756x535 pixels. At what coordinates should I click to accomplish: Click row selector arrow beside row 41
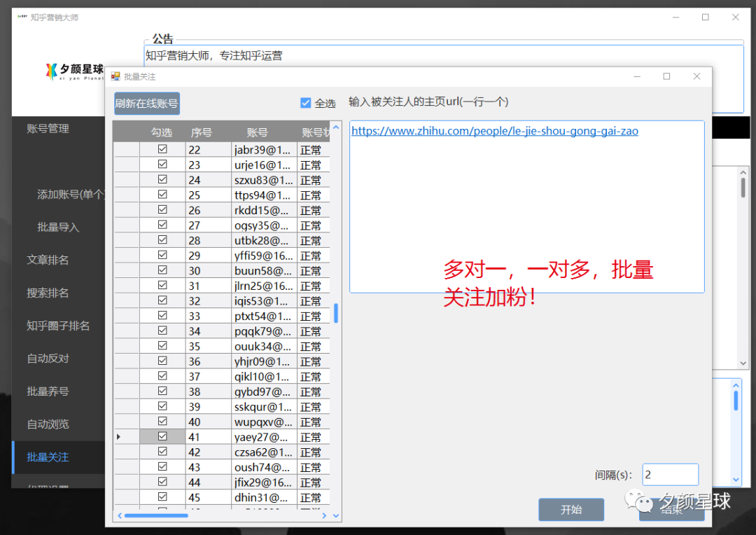click(118, 436)
